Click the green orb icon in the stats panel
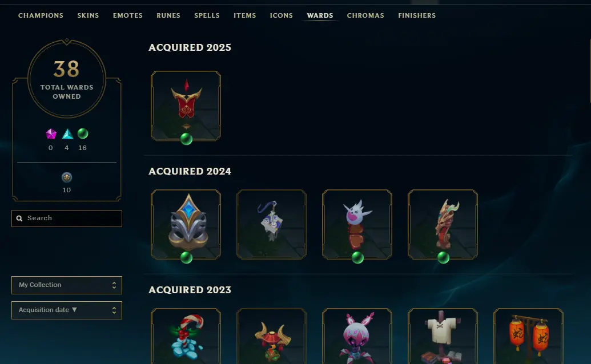The width and height of the screenshot is (591, 364). [x=83, y=134]
